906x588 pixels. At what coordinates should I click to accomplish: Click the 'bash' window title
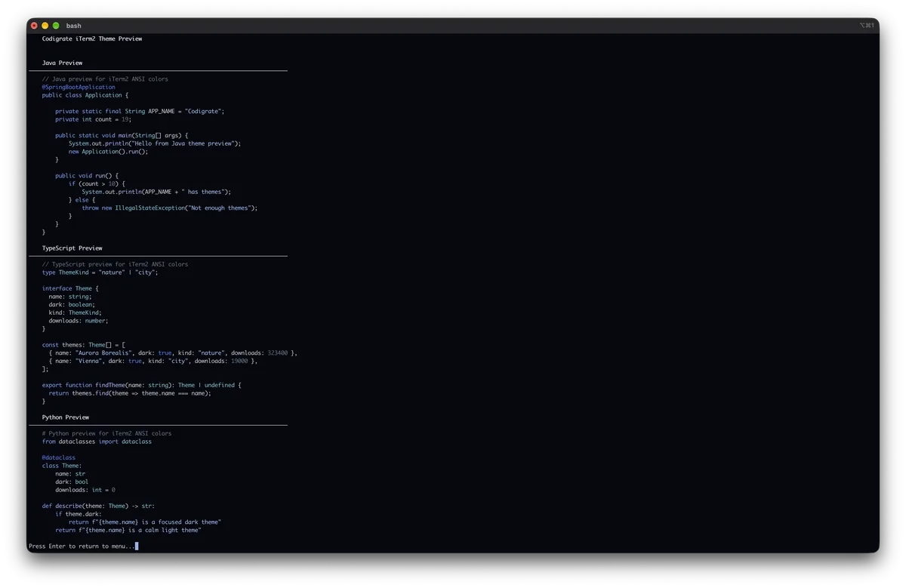coord(74,26)
